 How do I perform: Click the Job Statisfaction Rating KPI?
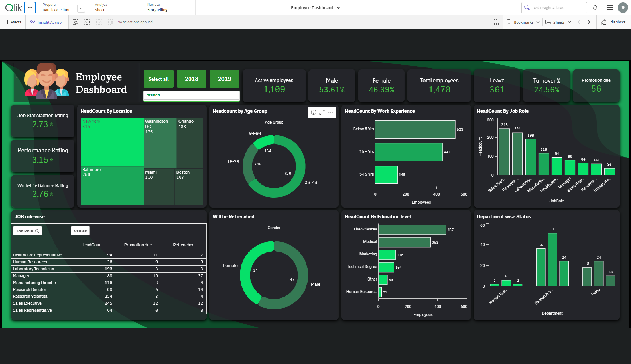[43, 121]
